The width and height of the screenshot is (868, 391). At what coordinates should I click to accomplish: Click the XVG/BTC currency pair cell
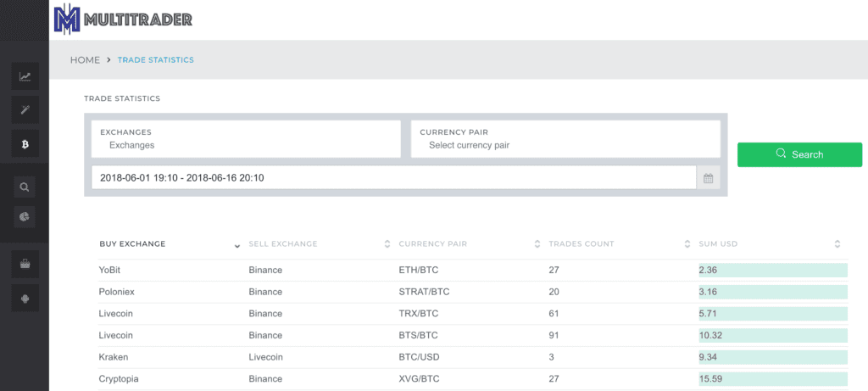[x=419, y=379]
